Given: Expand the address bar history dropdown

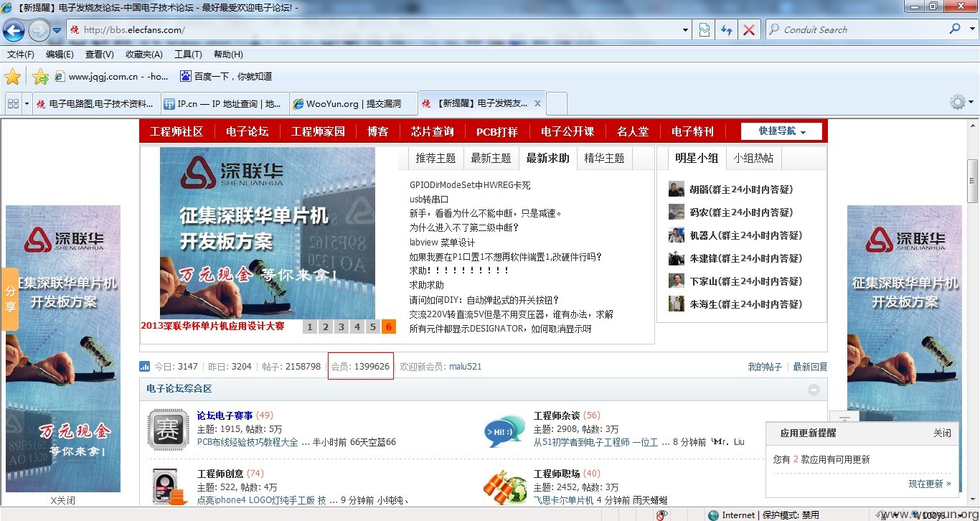Looking at the screenshot, I should (685, 30).
